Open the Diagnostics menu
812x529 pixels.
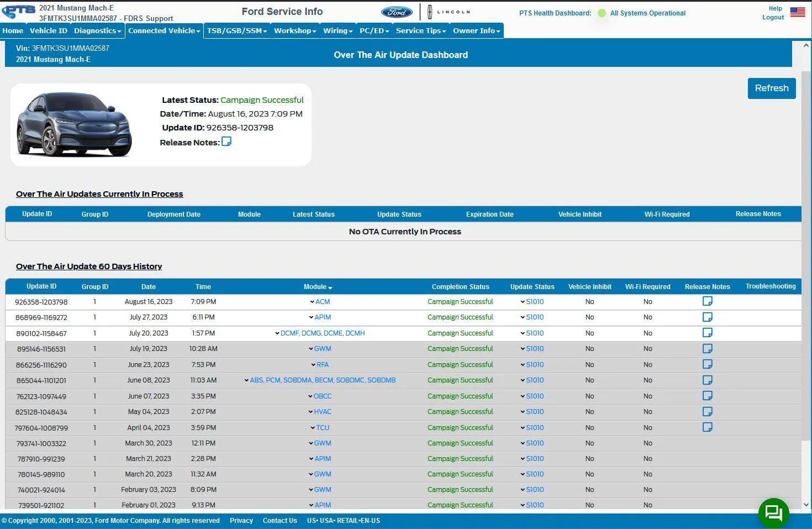(97, 31)
